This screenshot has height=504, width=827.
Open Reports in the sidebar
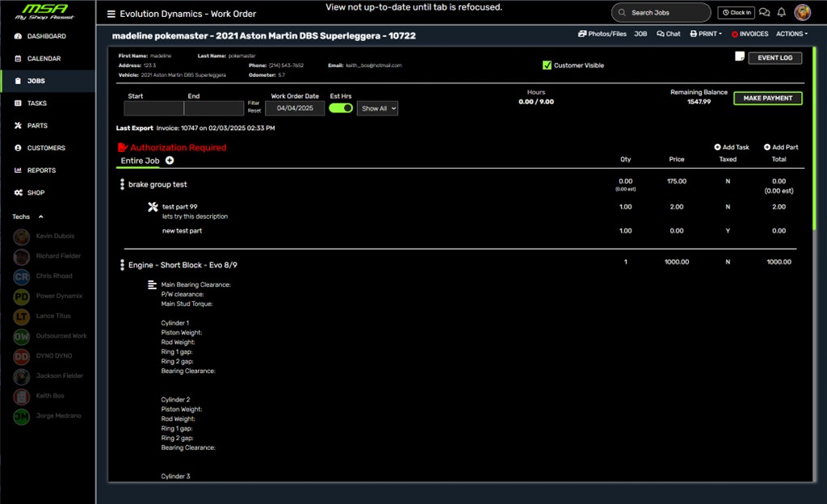[x=41, y=170]
